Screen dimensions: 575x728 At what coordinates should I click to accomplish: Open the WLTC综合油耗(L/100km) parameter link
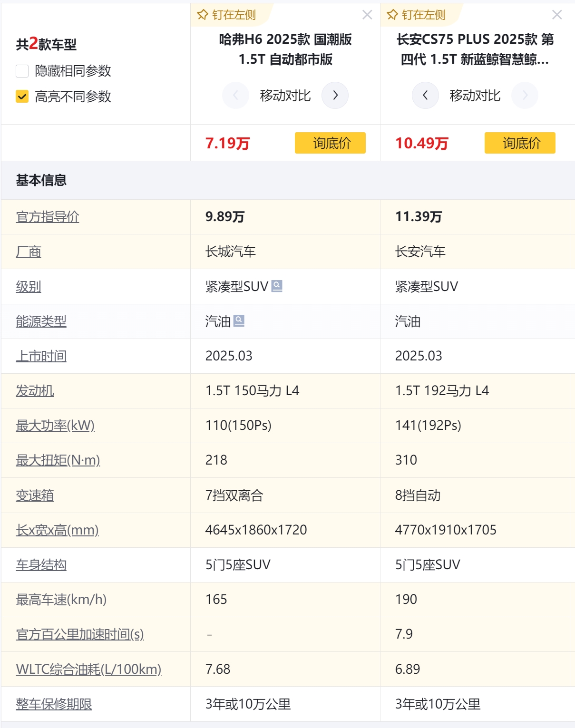pyautogui.click(x=89, y=669)
